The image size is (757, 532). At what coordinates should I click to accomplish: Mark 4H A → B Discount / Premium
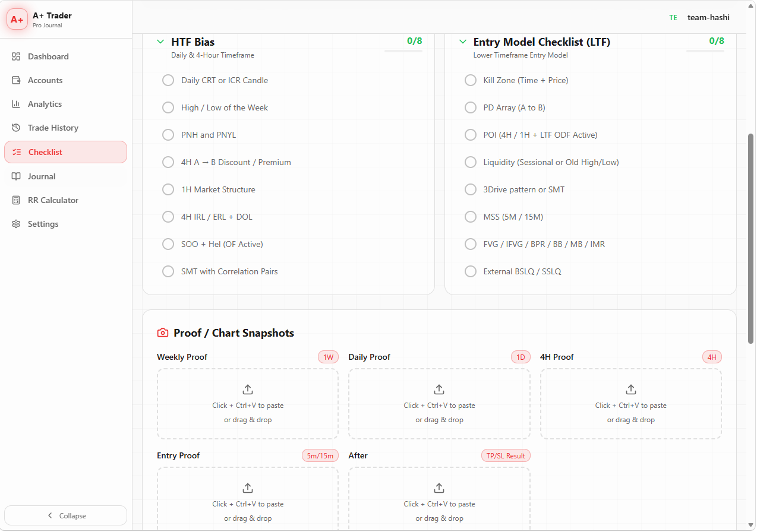(x=168, y=162)
